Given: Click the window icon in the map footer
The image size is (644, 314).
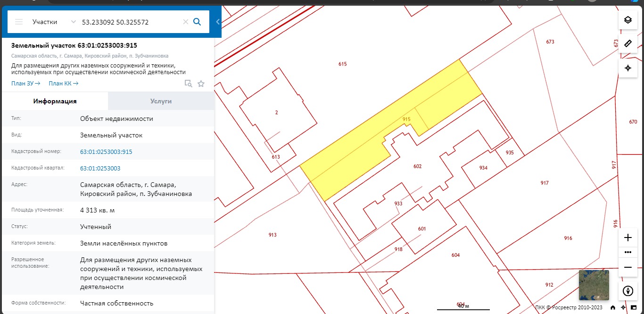Looking at the screenshot, I should [x=634, y=307].
